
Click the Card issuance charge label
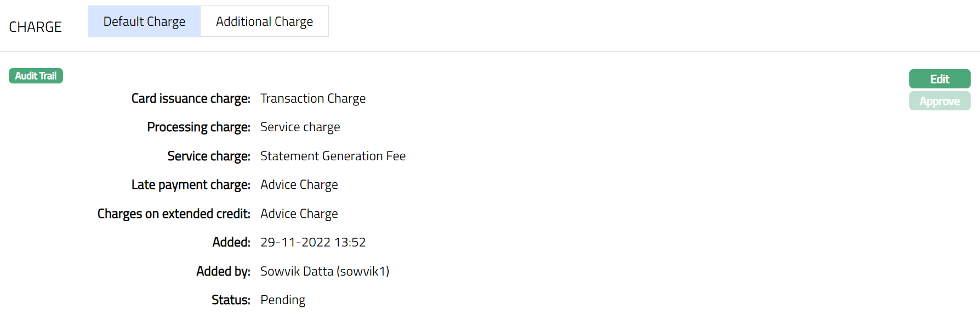tap(191, 98)
